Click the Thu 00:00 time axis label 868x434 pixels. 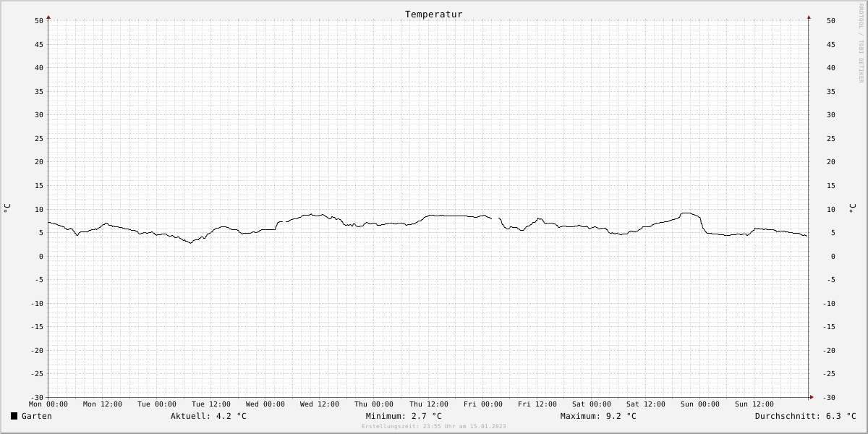374,404
